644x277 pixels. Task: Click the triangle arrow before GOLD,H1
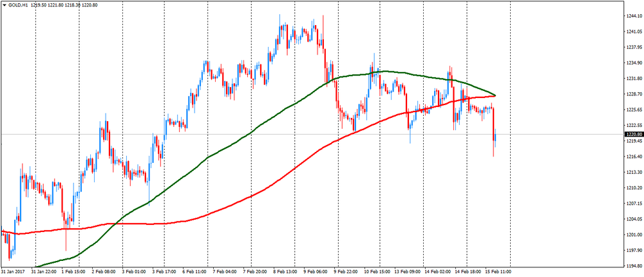tap(4, 5)
